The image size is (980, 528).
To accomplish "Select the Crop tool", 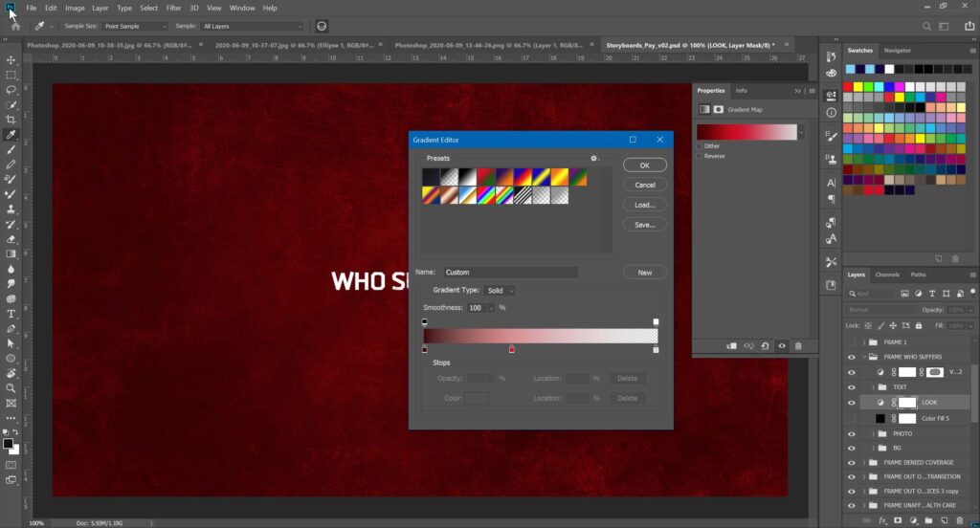I will (x=11, y=120).
